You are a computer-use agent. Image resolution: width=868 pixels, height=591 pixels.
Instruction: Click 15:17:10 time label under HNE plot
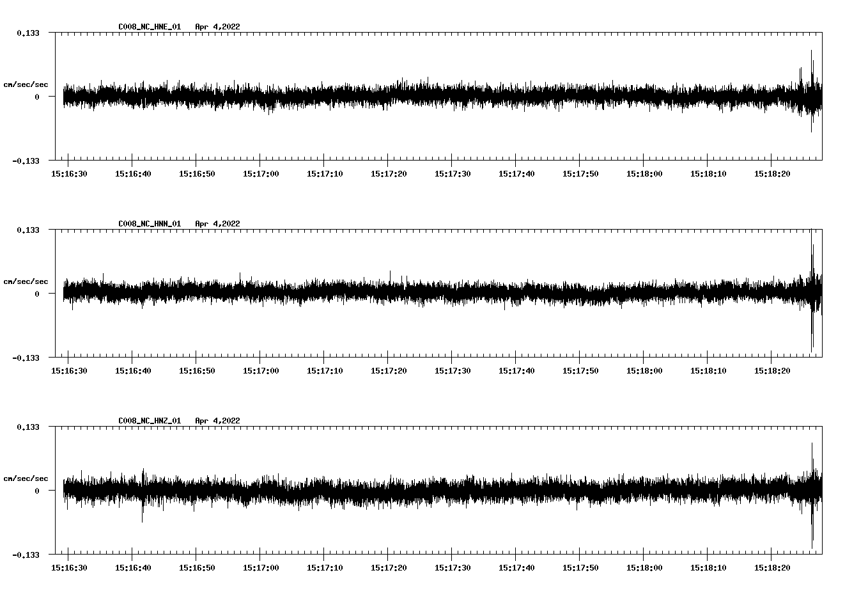click(x=325, y=174)
